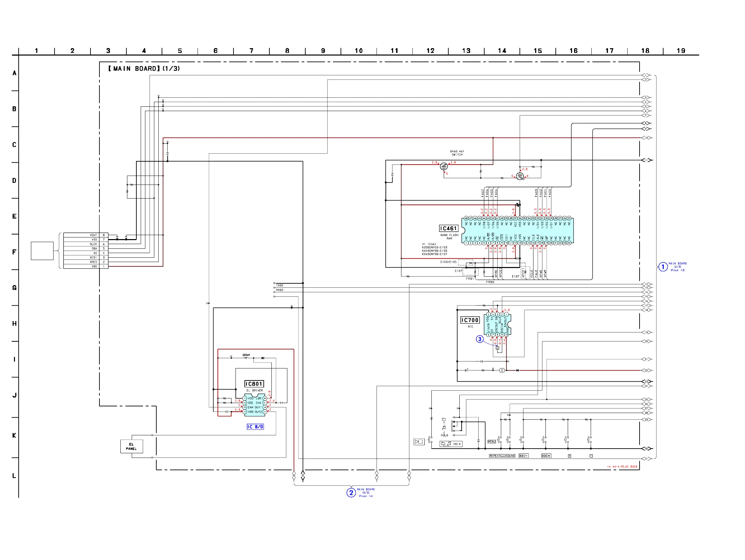Click the MENU key label box
The width and height of the screenshot is (745, 560).
click(491, 442)
